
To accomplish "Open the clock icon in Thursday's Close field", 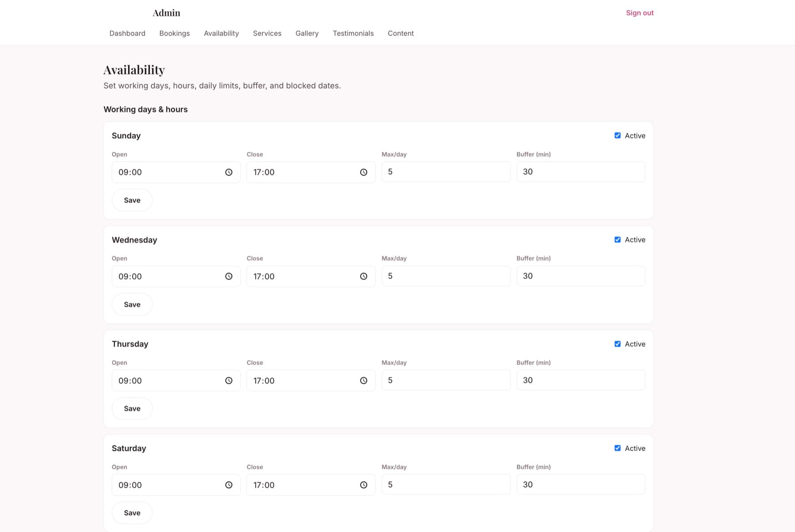I will (x=363, y=381).
